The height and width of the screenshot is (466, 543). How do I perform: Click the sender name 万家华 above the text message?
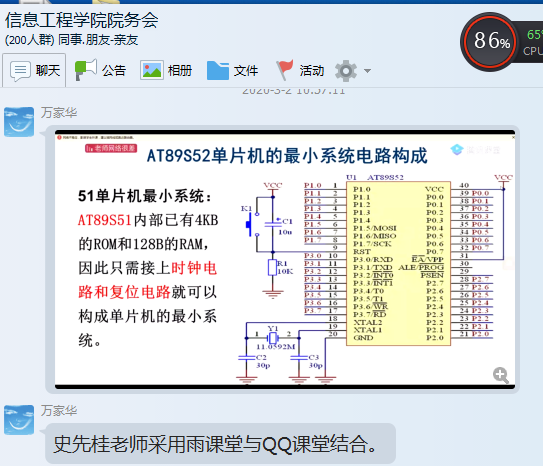point(59,411)
